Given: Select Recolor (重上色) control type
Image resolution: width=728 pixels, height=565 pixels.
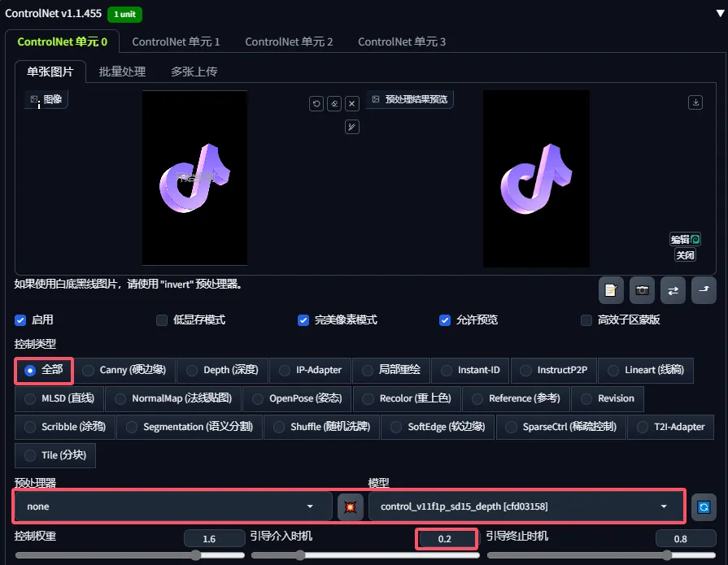Looking at the screenshot, I should pyautogui.click(x=407, y=398).
